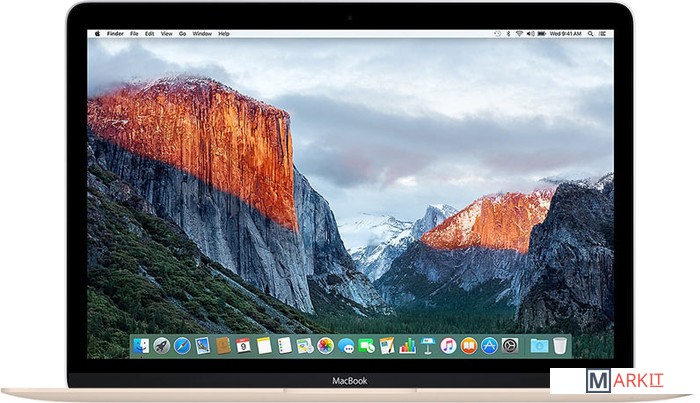Open FaceTime from the dock
The image size is (700, 403).
point(366,345)
